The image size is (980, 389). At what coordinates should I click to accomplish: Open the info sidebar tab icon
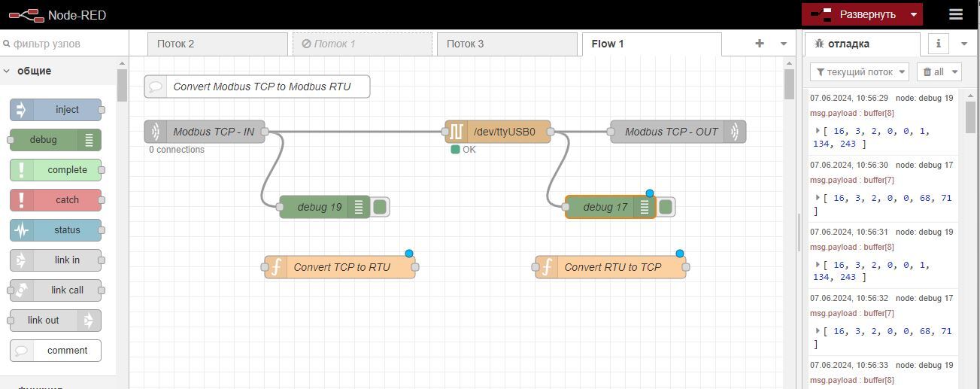[x=939, y=44]
